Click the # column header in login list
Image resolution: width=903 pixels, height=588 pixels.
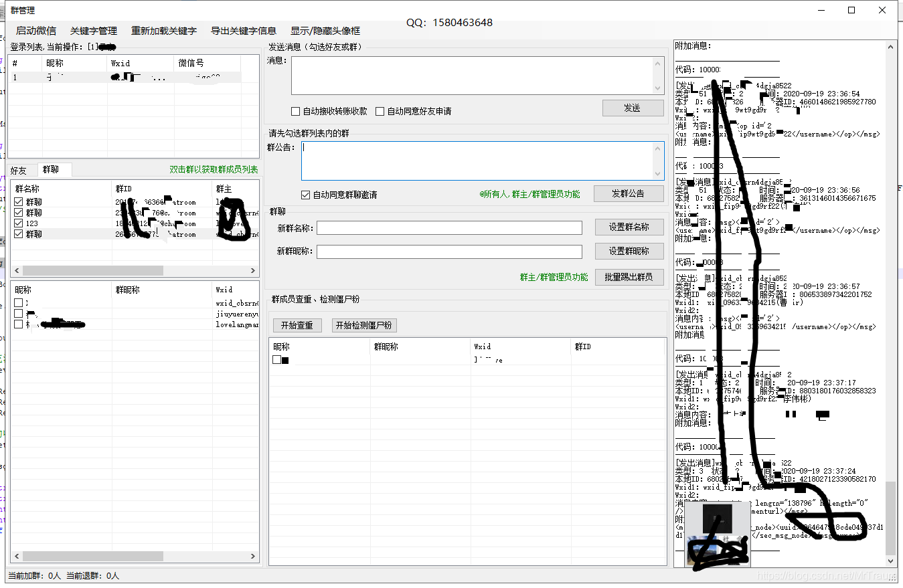(24, 63)
